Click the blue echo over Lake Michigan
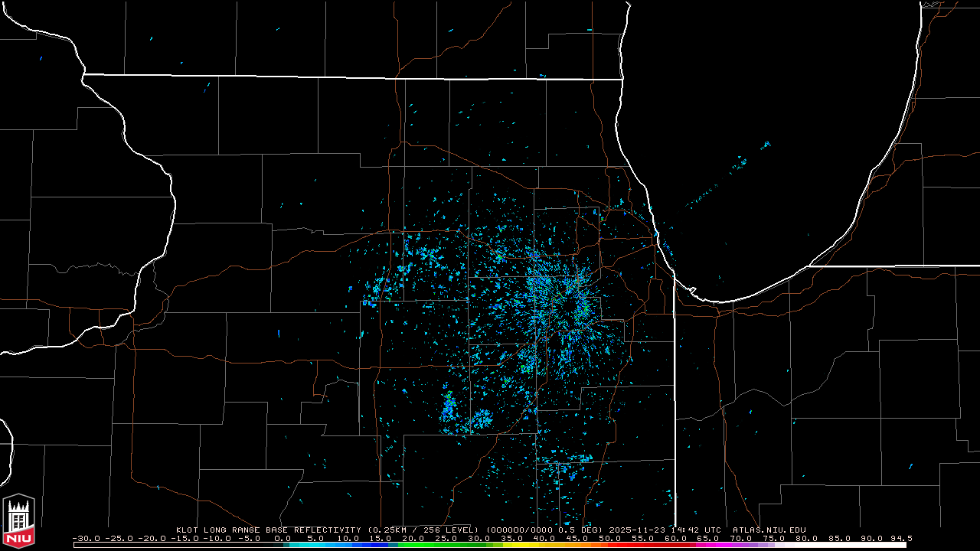Image resolution: width=980 pixels, height=551 pixels. click(x=766, y=144)
